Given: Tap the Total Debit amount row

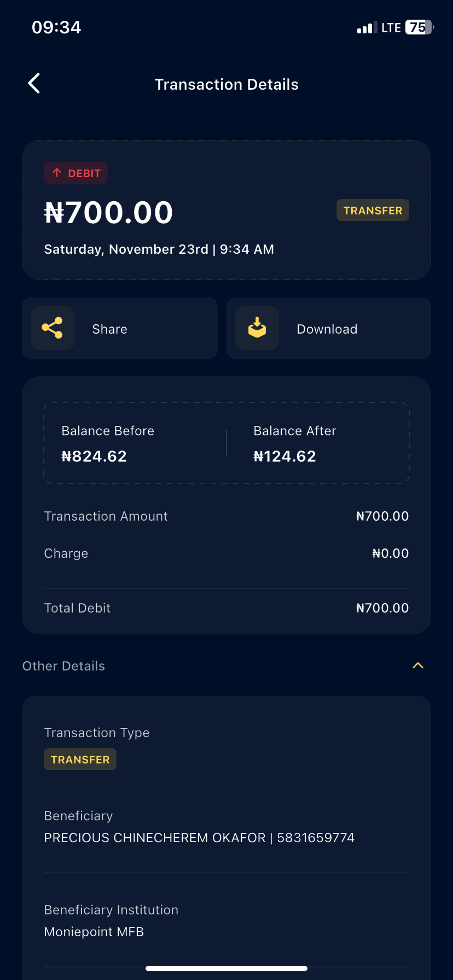Looking at the screenshot, I should coord(226,608).
